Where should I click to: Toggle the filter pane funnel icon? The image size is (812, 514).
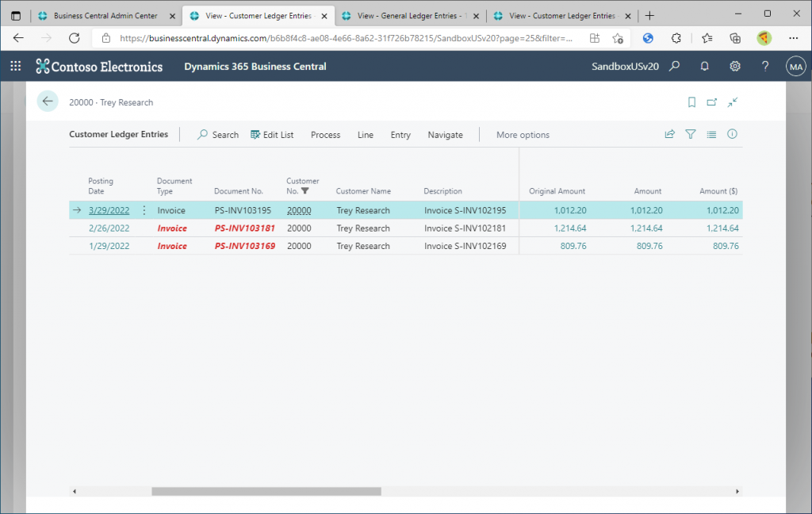691,134
